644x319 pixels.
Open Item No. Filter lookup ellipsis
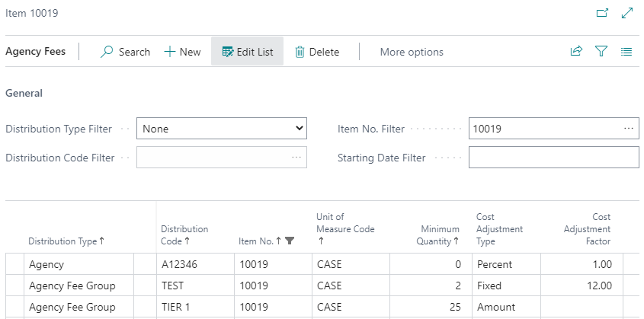coord(628,129)
